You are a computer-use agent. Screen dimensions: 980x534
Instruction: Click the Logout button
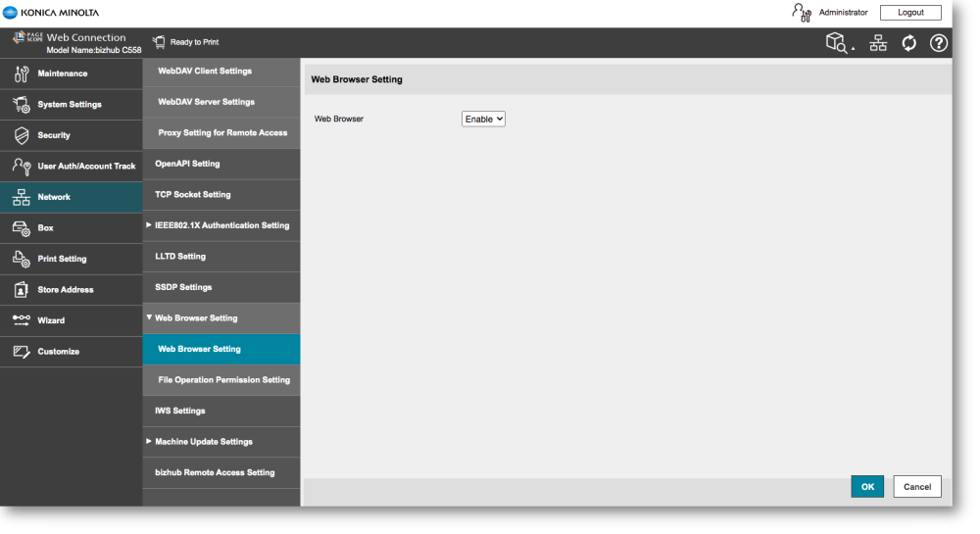point(910,13)
